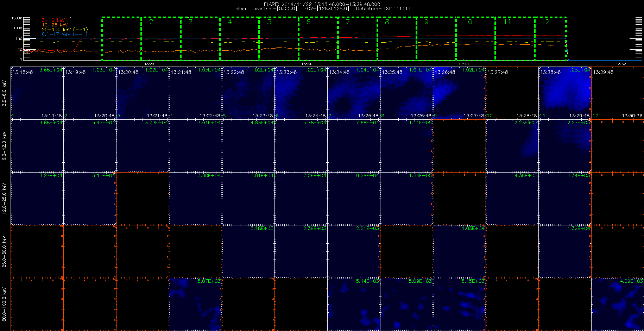Open the image panel labeled 7.68E+04
This screenshot has width=644, height=331.
click(x=354, y=146)
